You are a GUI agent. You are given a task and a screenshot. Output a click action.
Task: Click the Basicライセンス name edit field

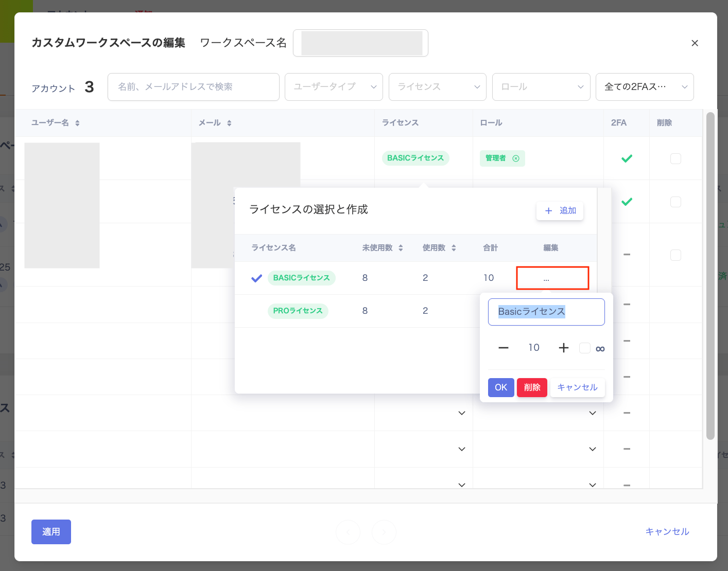[546, 312]
